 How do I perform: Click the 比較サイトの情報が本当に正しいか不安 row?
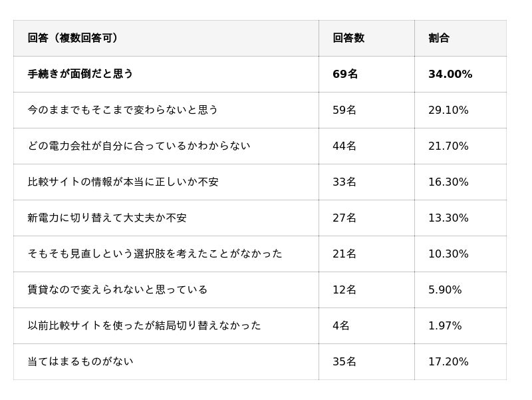pos(123,182)
